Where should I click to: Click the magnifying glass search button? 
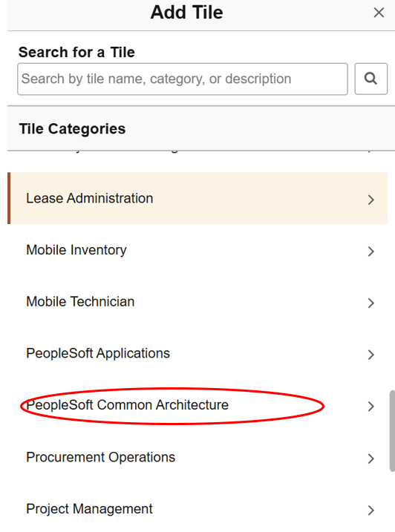click(371, 79)
